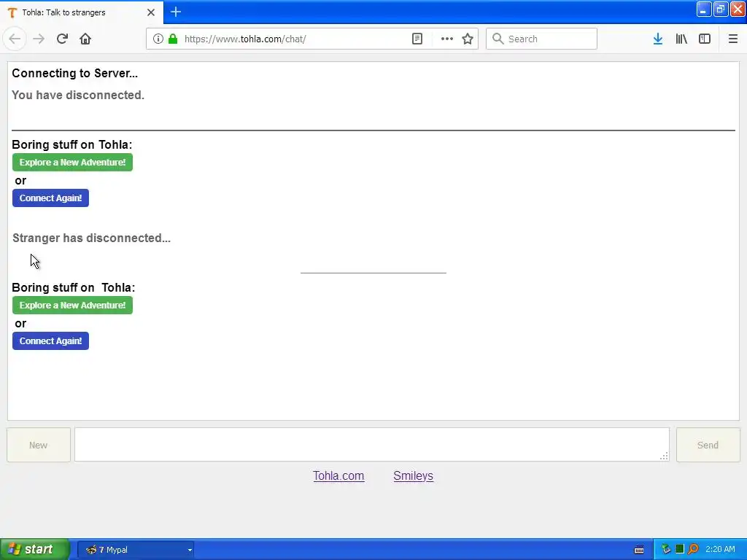
Task: Click the "You have disconnected." text
Action: [78, 96]
